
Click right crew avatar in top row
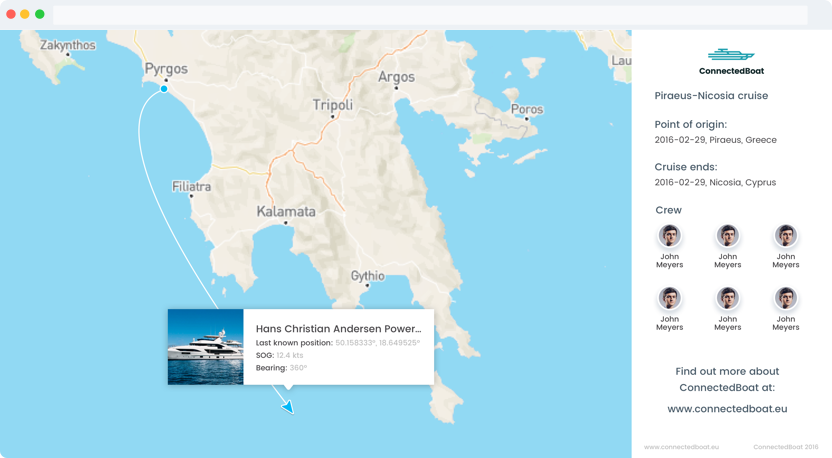click(786, 236)
